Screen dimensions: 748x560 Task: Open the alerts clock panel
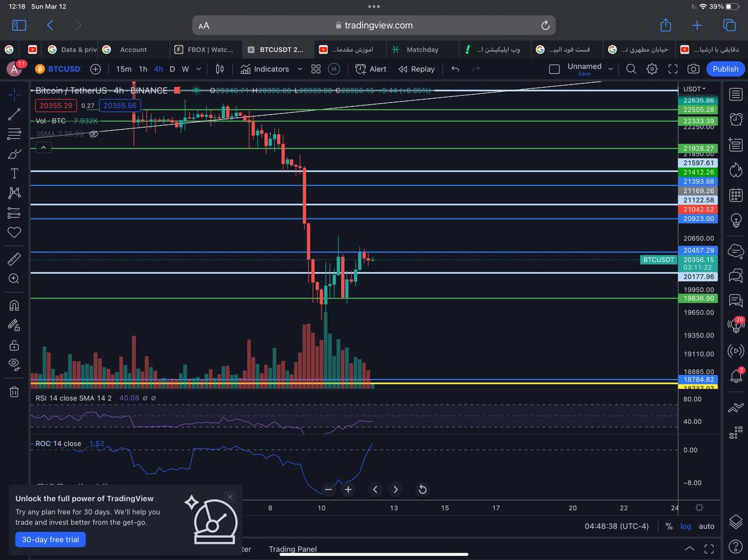point(736,119)
